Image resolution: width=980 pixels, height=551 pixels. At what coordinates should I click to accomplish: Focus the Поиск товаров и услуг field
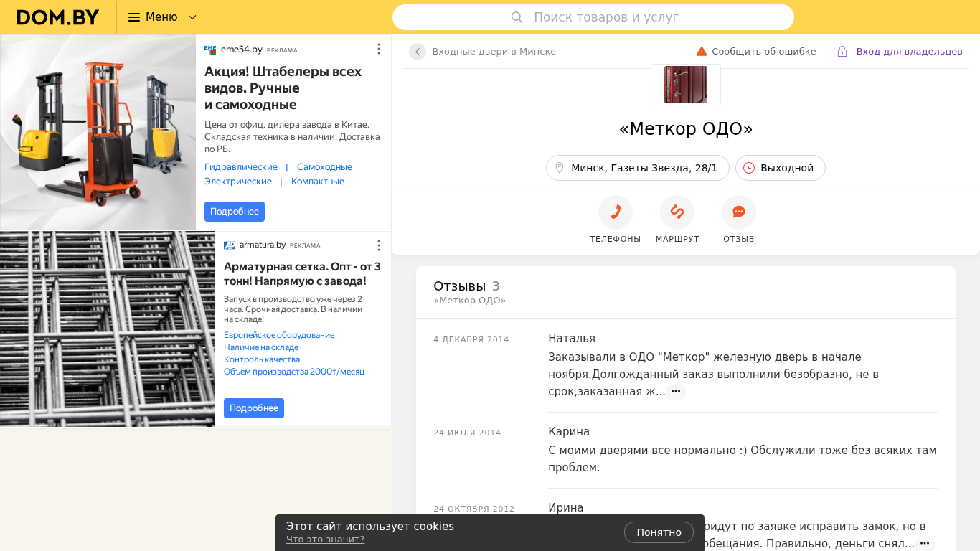click(593, 17)
